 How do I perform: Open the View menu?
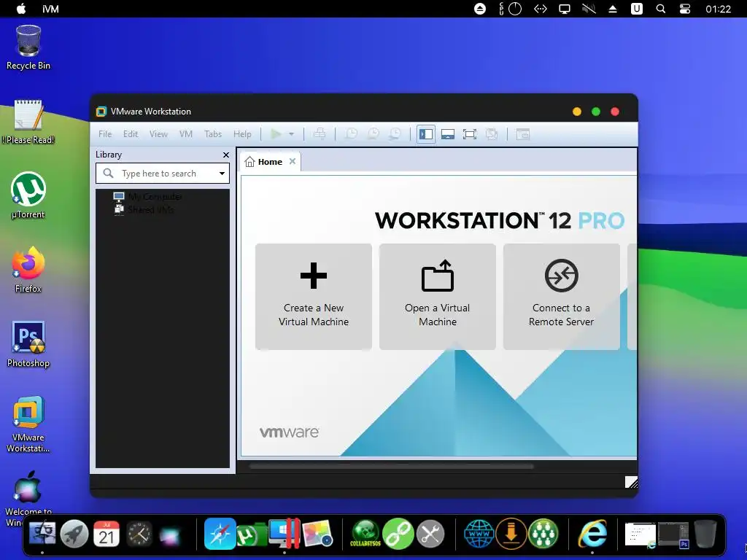coord(158,134)
